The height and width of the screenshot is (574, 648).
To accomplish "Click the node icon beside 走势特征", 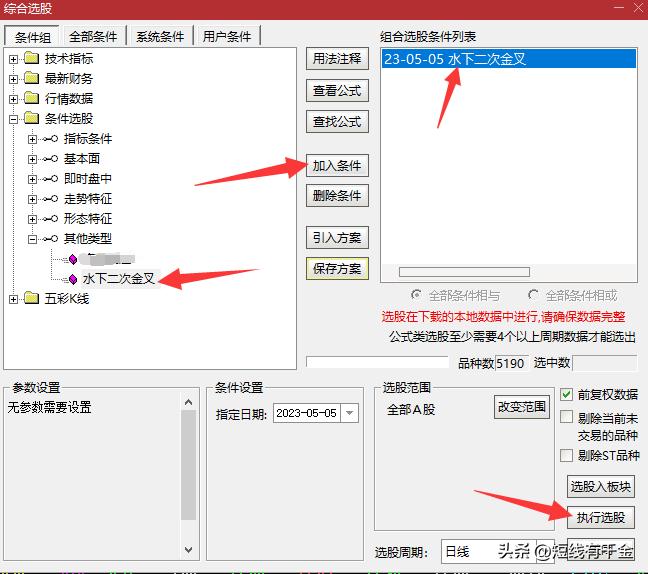I will tap(50, 199).
